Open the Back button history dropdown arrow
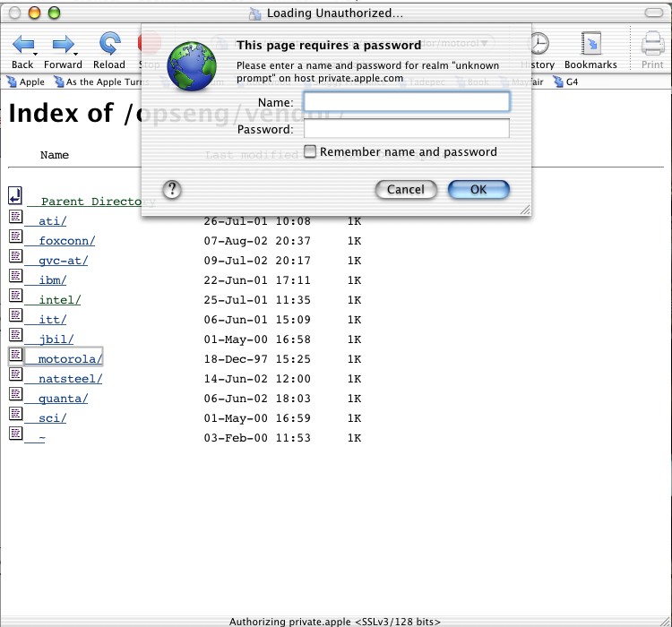Viewport: 672px width, 627px height. point(35,54)
